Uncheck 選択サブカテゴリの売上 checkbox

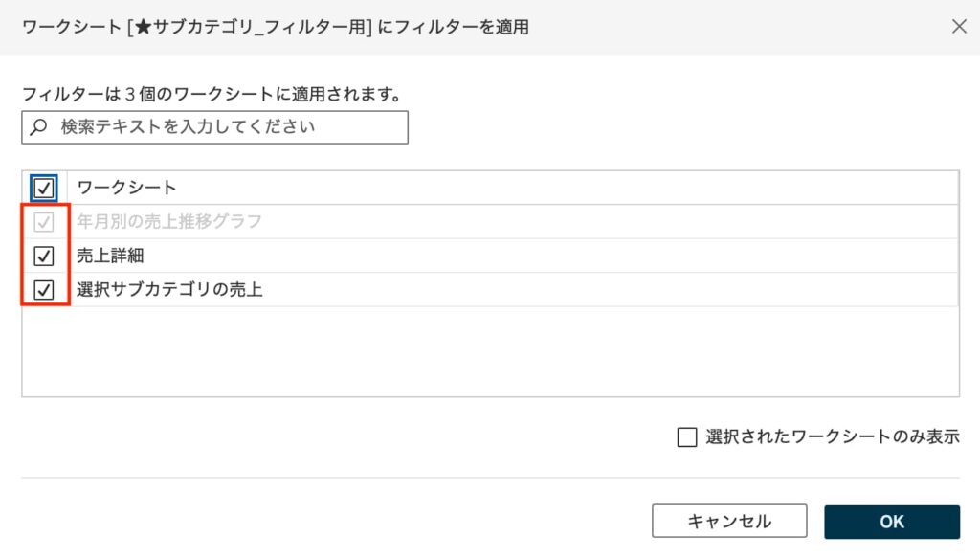pyautogui.click(x=44, y=289)
